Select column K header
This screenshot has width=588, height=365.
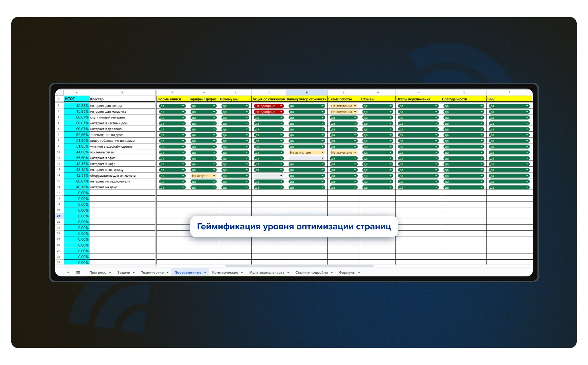pyautogui.click(x=307, y=92)
